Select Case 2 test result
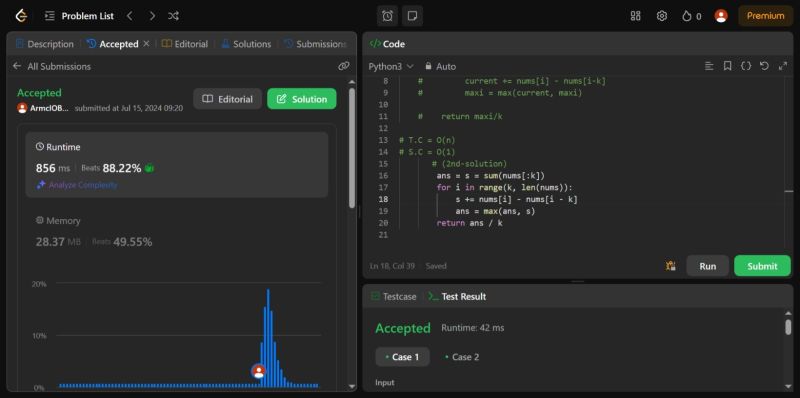 [462, 357]
